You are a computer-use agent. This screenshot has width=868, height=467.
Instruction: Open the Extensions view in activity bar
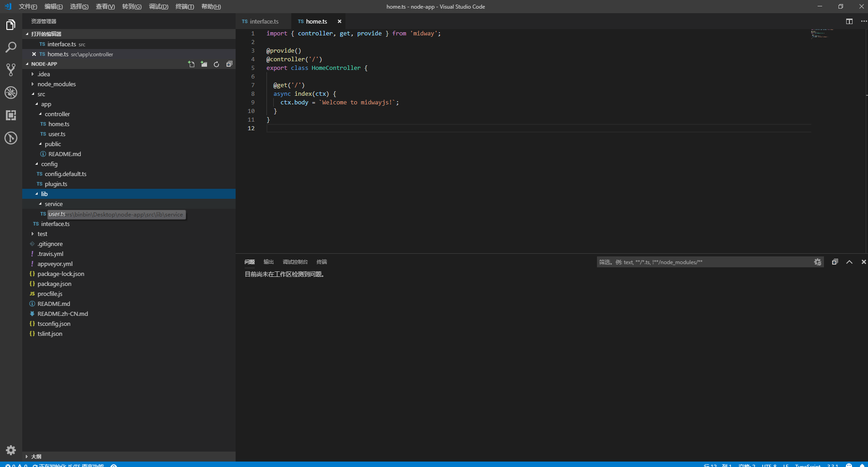pos(11,115)
